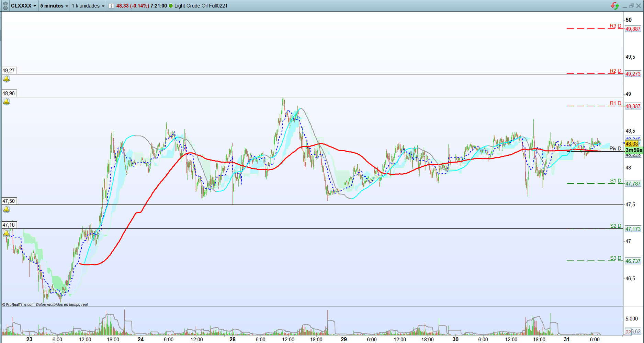Click date 31 on the time axis
Viewport: 644px width, 343px height.
point(566,339)
